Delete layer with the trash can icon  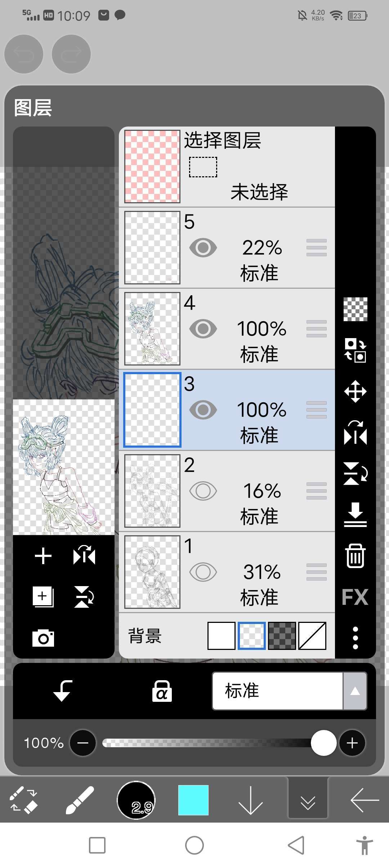[x=355, y=556]
